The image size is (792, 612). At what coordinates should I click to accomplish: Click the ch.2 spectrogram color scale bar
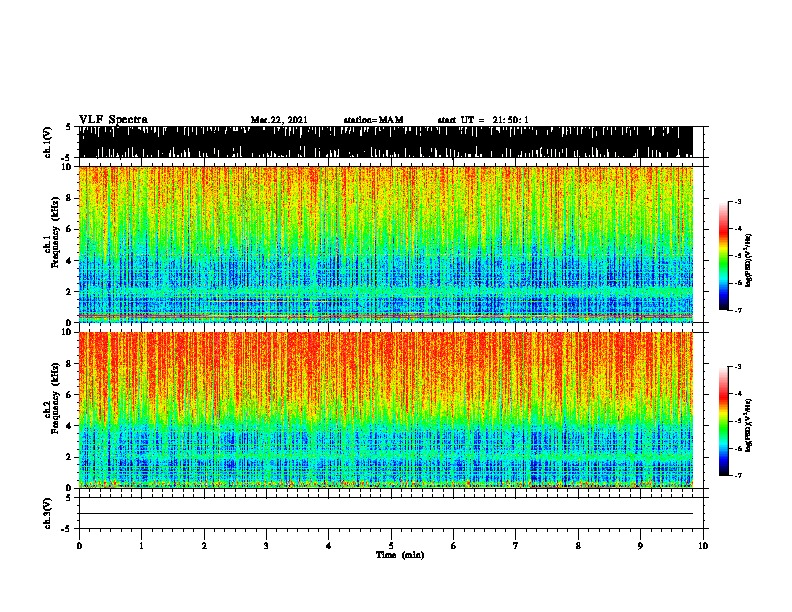[723, 421]
